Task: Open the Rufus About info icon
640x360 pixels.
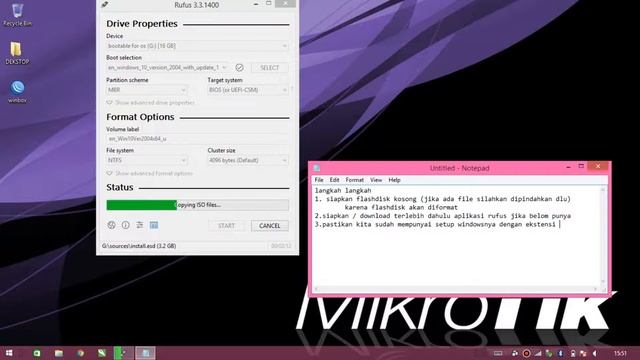Action: 125,225
